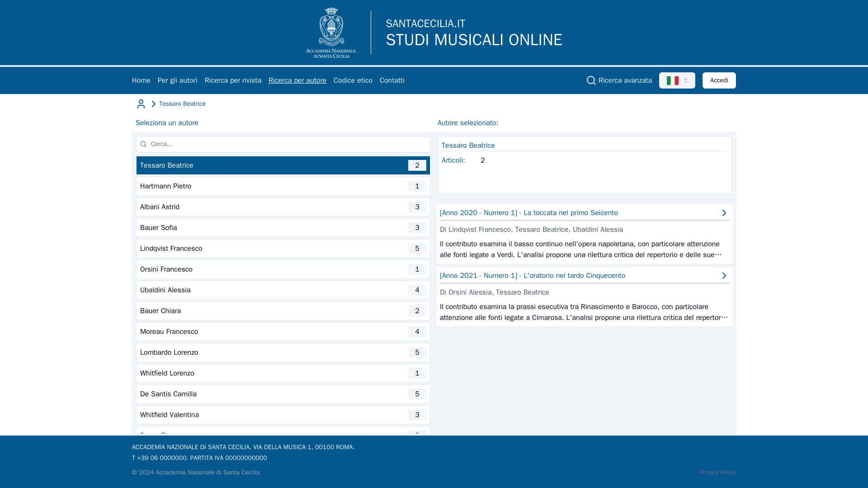
Task: Click authors line 'Di Orsini Alessia, Tessaro Beatrice'
Action: pos(495,292)
